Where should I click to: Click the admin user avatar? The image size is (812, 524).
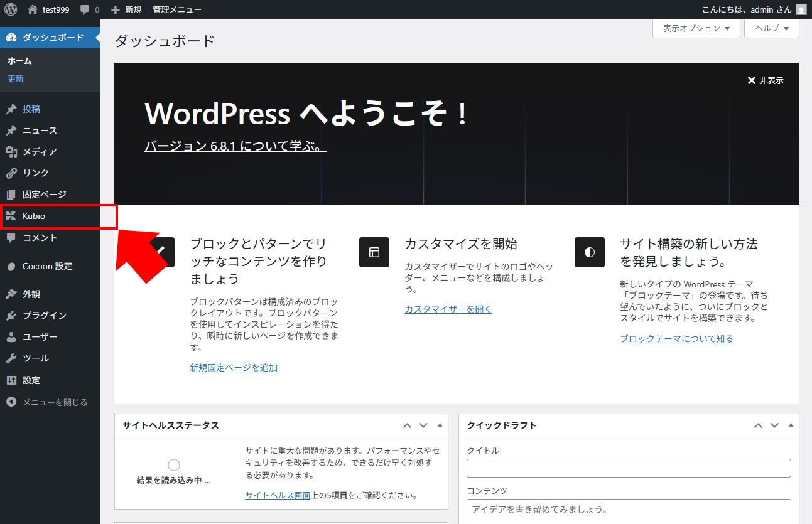(x=801, y=9)
